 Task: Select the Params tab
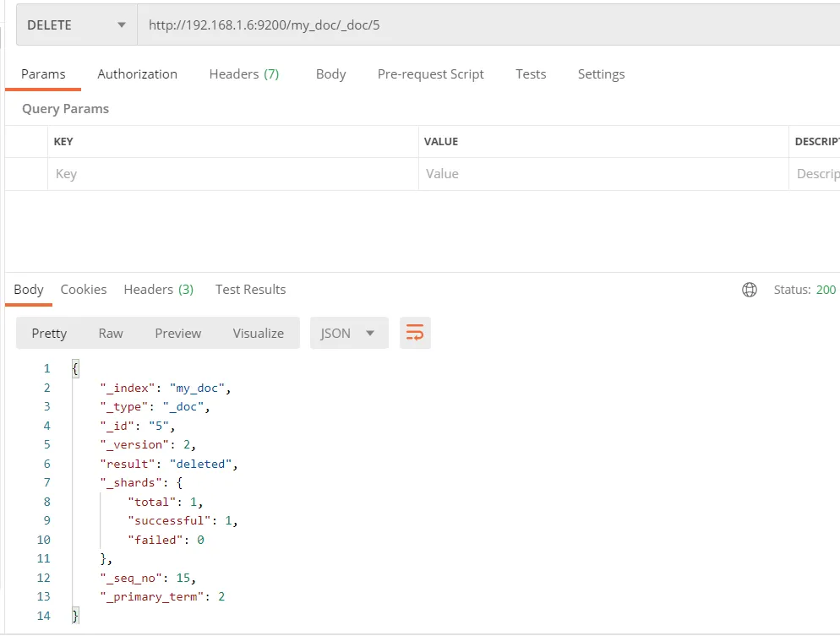click(43, 74)
